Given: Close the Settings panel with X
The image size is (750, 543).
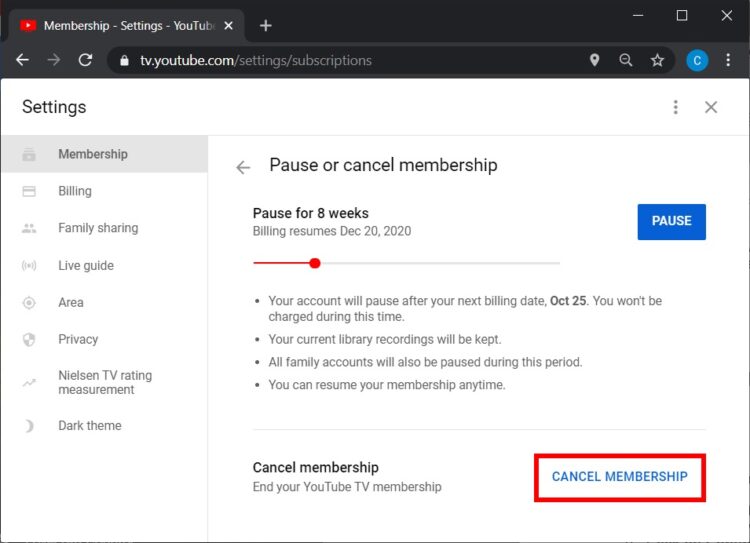Looking at the screenshot, I should [x=711, y=107].
